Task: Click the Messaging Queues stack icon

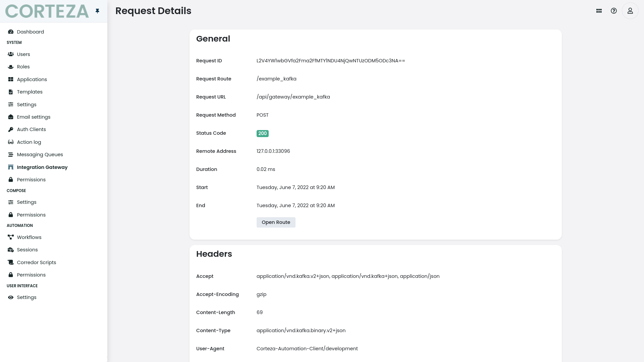Action: point(11,155)
